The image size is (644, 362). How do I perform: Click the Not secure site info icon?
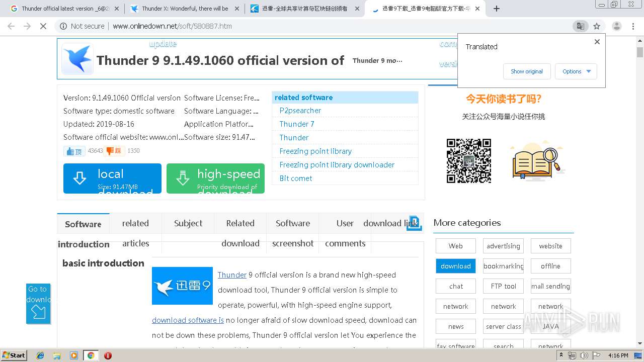63,26
